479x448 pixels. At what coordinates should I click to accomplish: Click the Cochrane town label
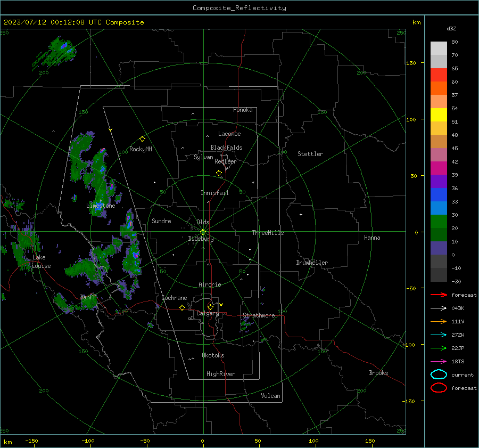pos(174,298)
